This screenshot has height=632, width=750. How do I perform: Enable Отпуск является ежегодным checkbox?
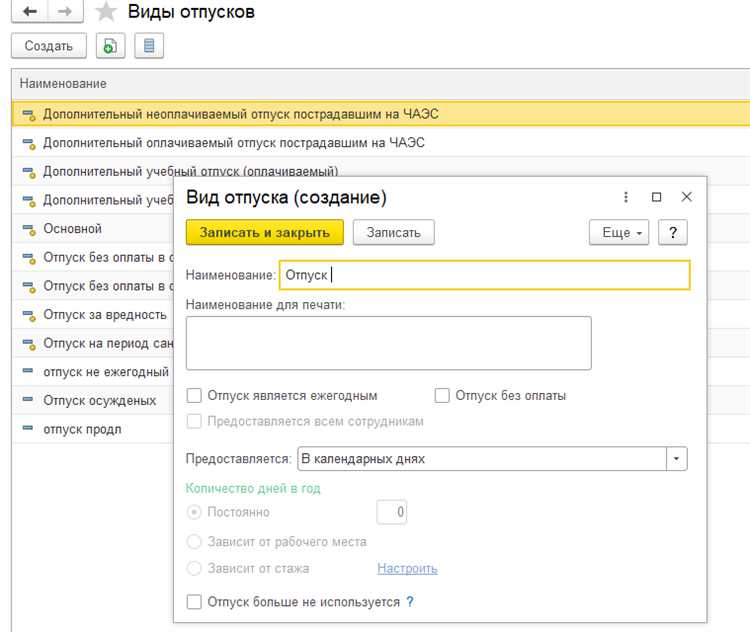195,395
